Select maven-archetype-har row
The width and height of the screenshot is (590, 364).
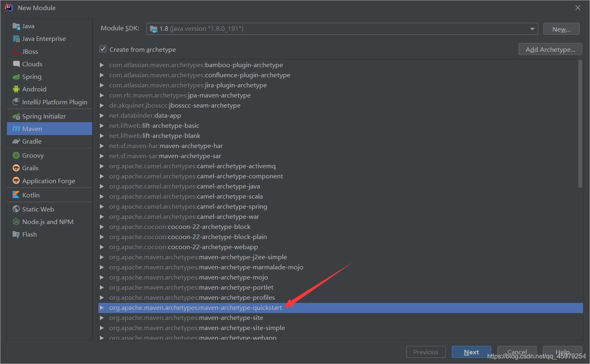click(340, 146)
